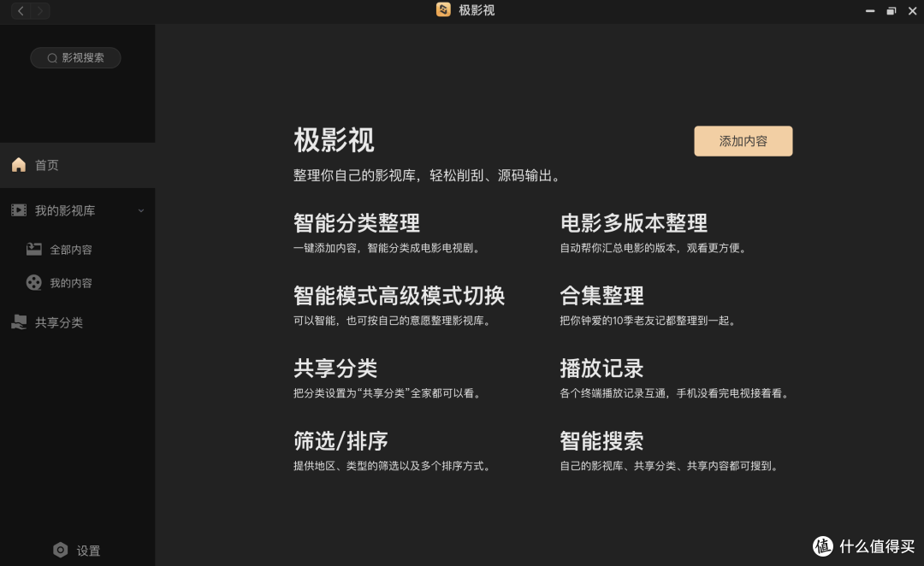This screenshot has height=566, width=924.
Task: Go forward using the right arrow
Action: pos(40,10)
